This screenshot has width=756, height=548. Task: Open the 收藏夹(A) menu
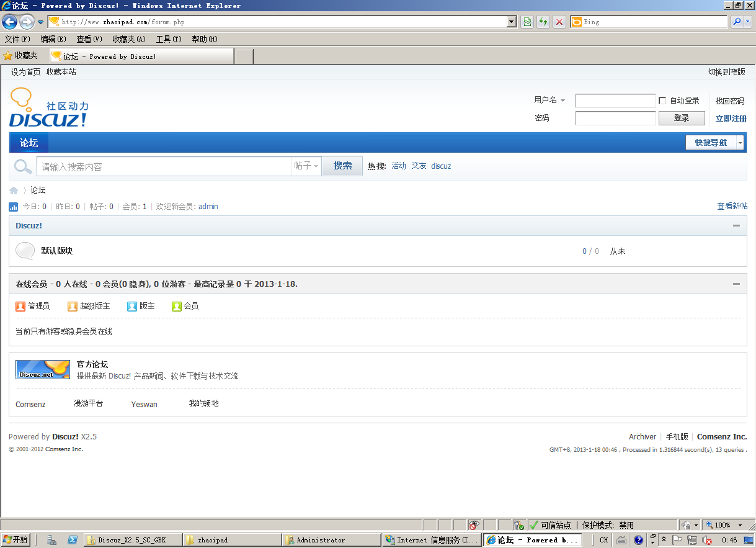point(129,39)
